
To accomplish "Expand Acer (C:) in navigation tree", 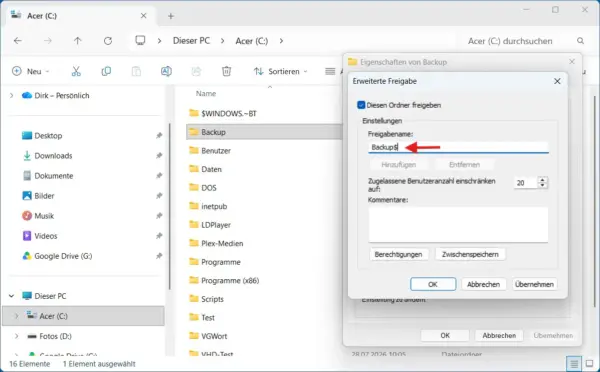I will (x=16, y=316).
